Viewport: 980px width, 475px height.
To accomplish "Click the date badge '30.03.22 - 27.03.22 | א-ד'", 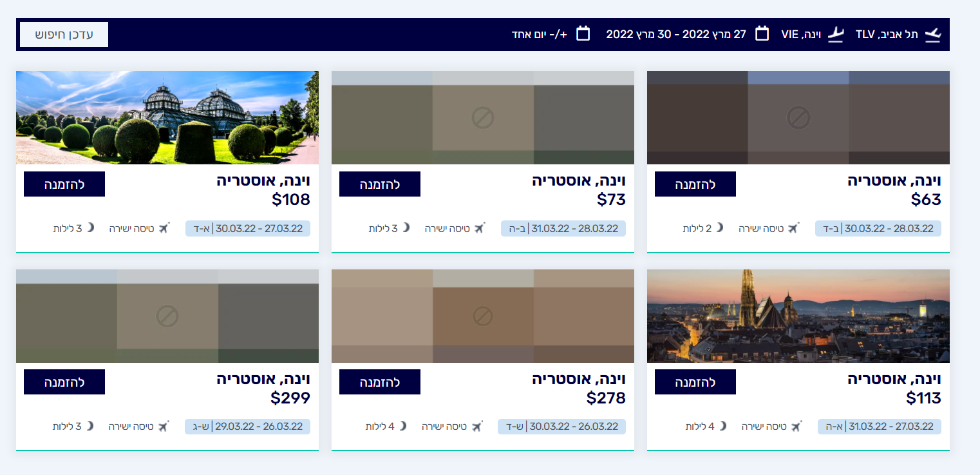I will click(x=248, y=229).
